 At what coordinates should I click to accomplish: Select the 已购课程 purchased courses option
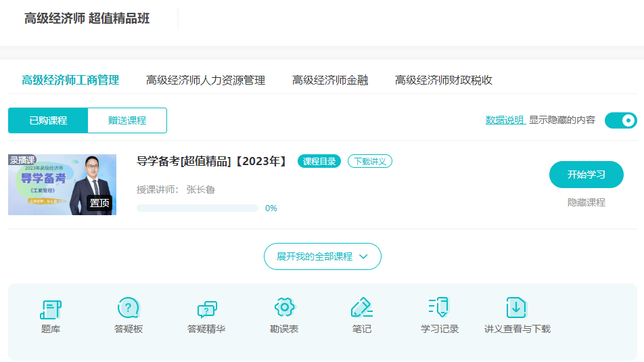48,120
